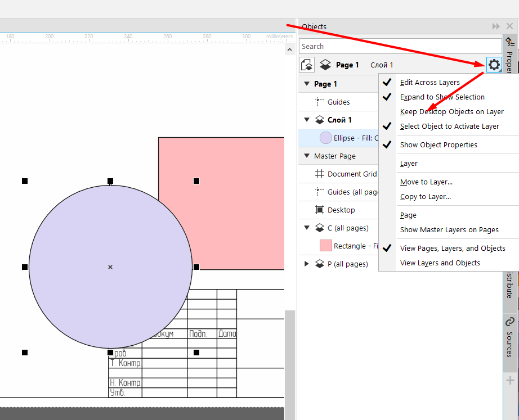The width and height of the screenshot is (519, 420).
Task: Click the Objects panel gear options icon
Action: [494, 65]
